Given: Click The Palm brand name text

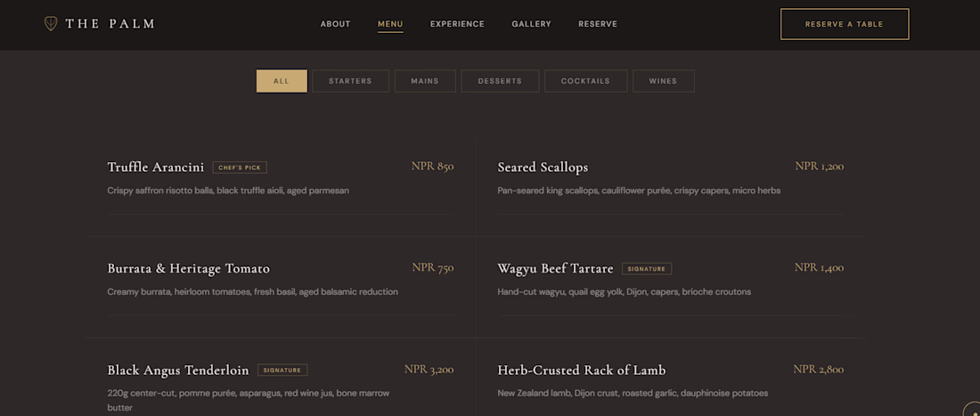Looking at the screenshot, I should [110, 24].
